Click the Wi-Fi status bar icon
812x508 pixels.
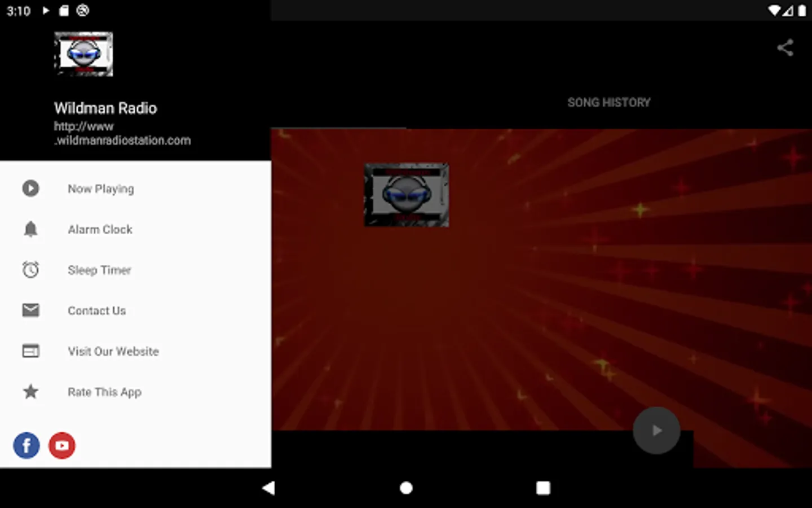(x=774, y=11)
